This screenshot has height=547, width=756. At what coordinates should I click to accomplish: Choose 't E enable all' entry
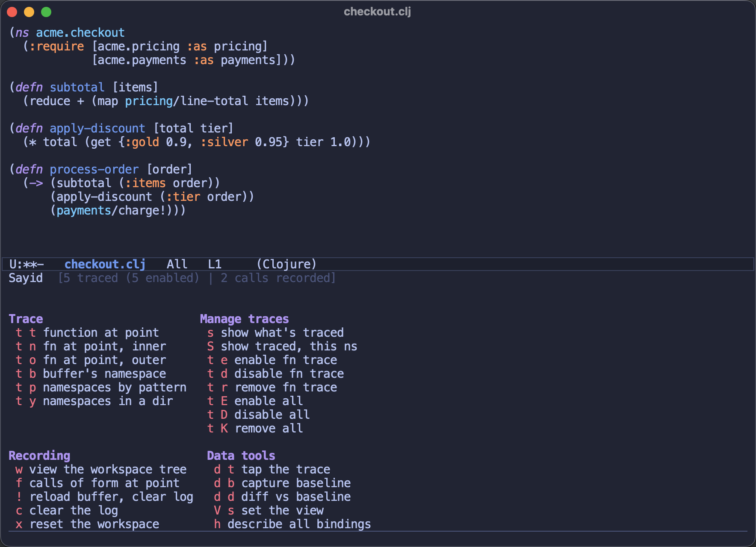255,401
